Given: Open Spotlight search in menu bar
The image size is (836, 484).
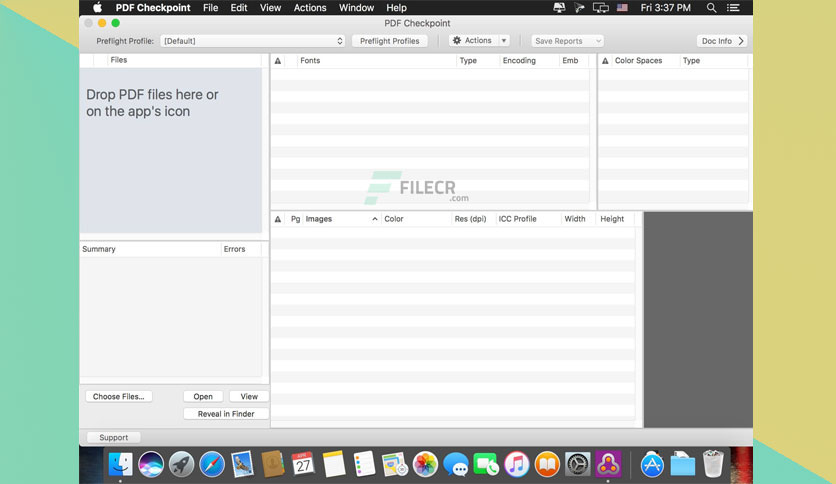Looking at the screenshot, I should coord(711,7).
